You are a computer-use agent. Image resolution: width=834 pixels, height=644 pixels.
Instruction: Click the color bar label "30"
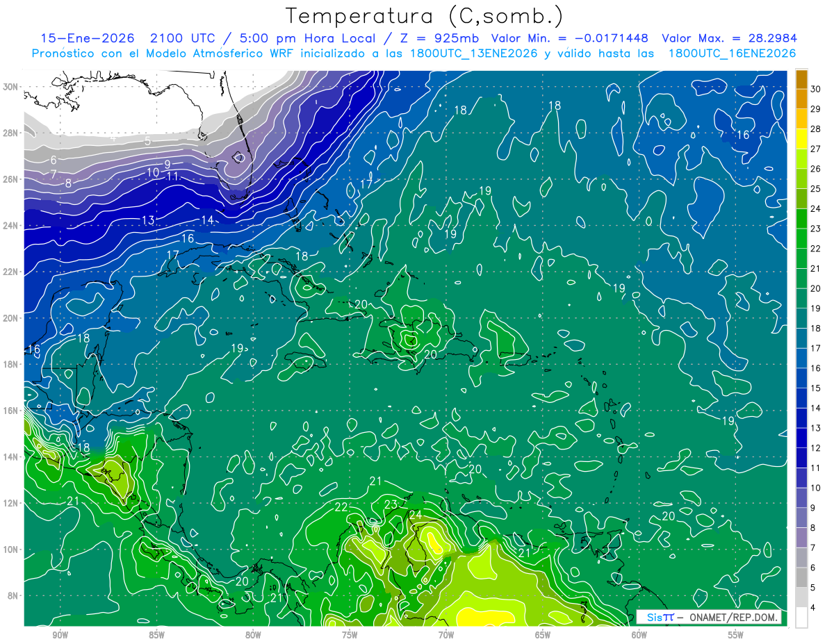[x=816, y=88]
